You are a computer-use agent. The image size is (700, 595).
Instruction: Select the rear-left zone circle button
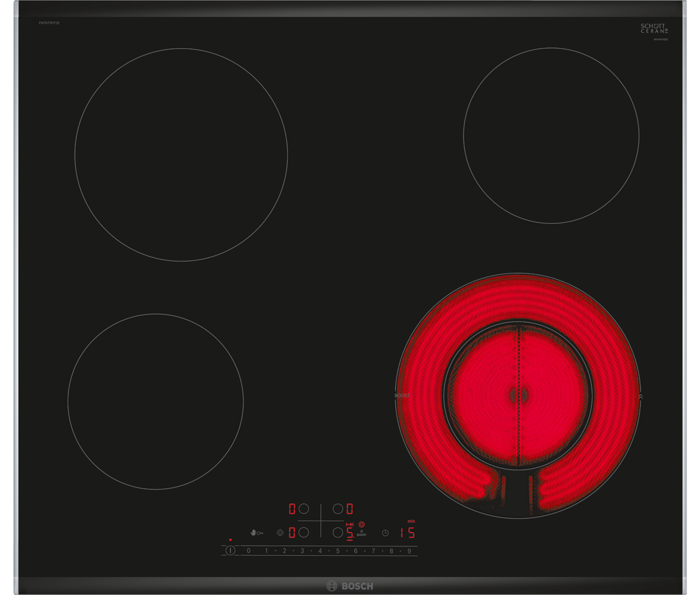[x=304, y=509]
